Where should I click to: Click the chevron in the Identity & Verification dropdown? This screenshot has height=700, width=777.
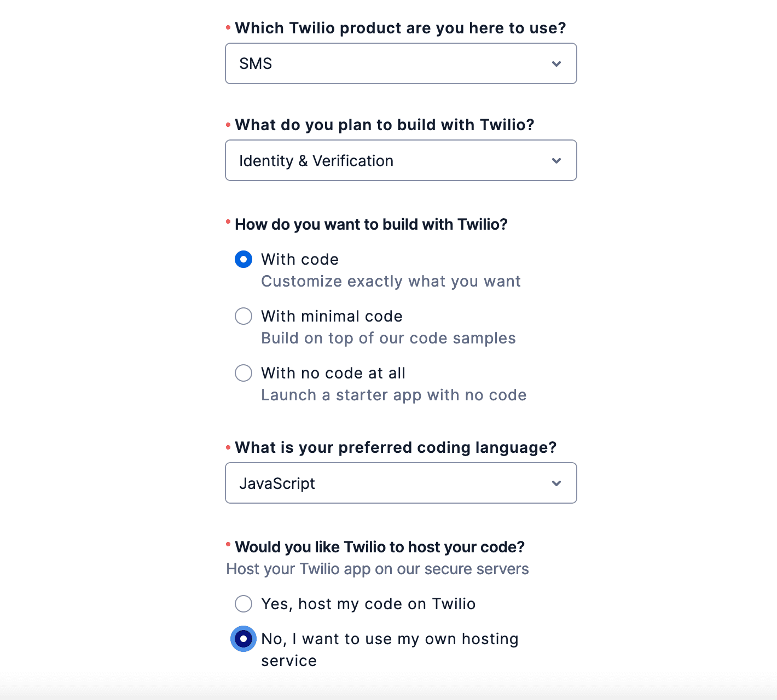556,161
